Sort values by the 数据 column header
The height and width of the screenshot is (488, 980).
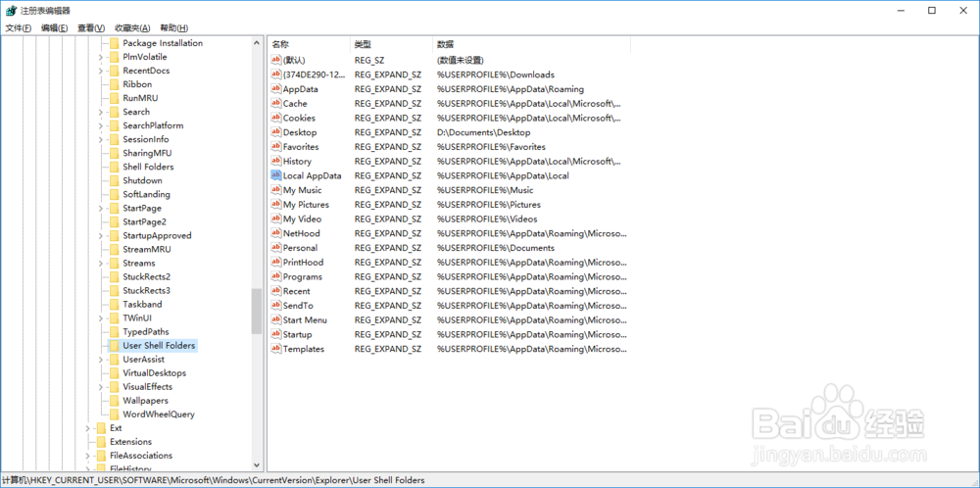point(531,44)
